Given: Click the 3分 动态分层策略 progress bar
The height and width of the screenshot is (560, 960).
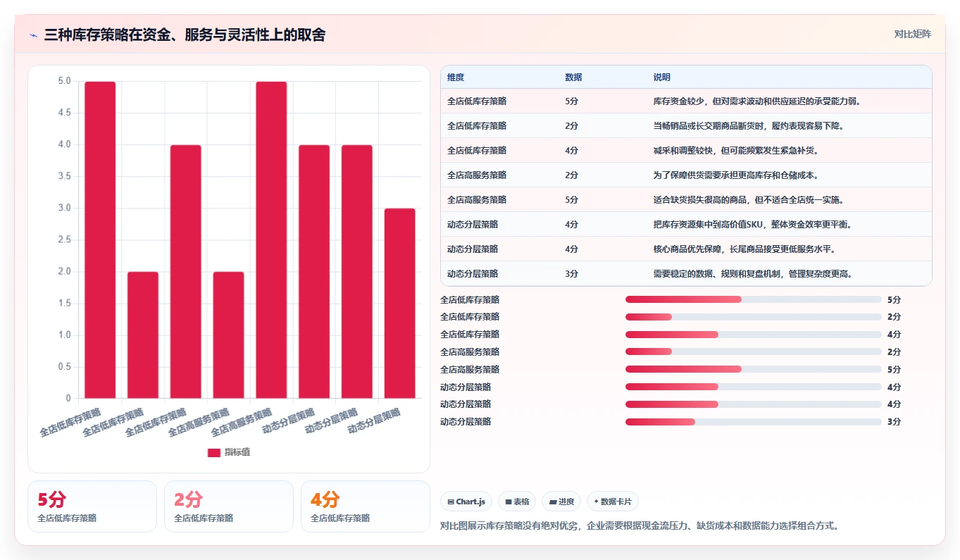Looking at the screenshot, I should tap(754, 422).
